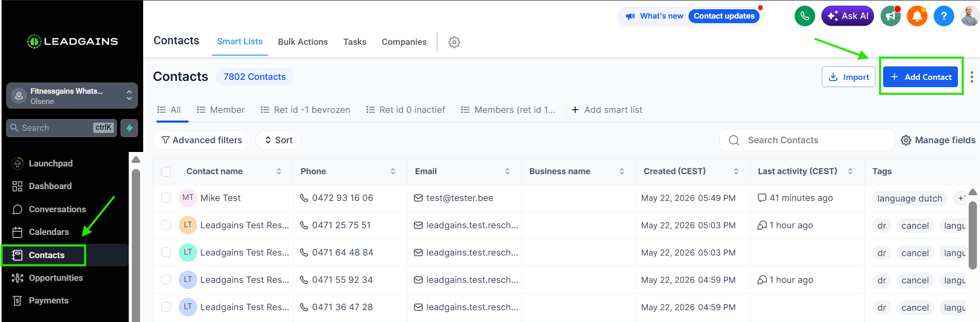
Task: Focus the sidebar Search box
Action: point(61,128)
